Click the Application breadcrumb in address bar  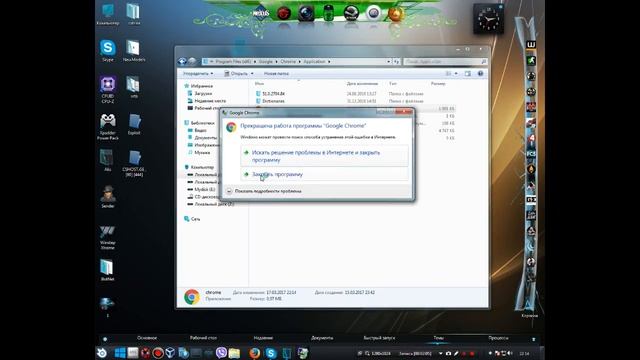tap(314, 62)
